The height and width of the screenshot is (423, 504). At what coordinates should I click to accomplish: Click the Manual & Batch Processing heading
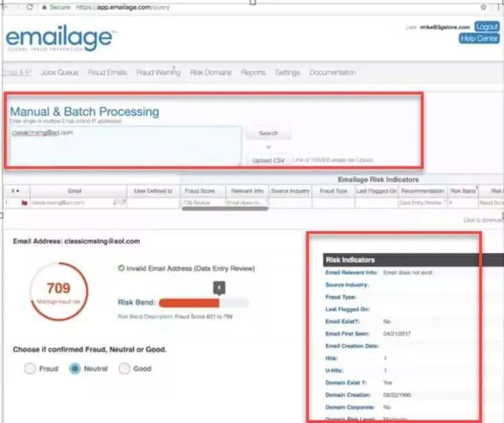[85, 111]
